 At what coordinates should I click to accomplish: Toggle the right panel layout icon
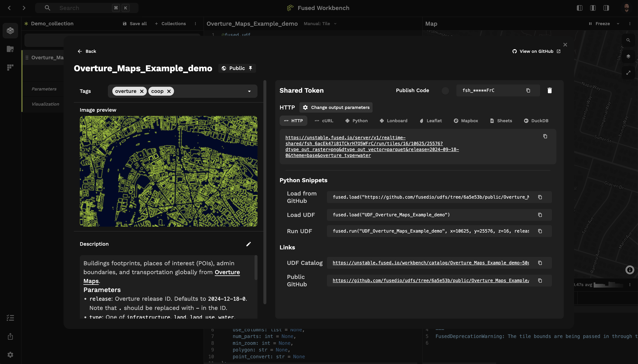(606, 8)
